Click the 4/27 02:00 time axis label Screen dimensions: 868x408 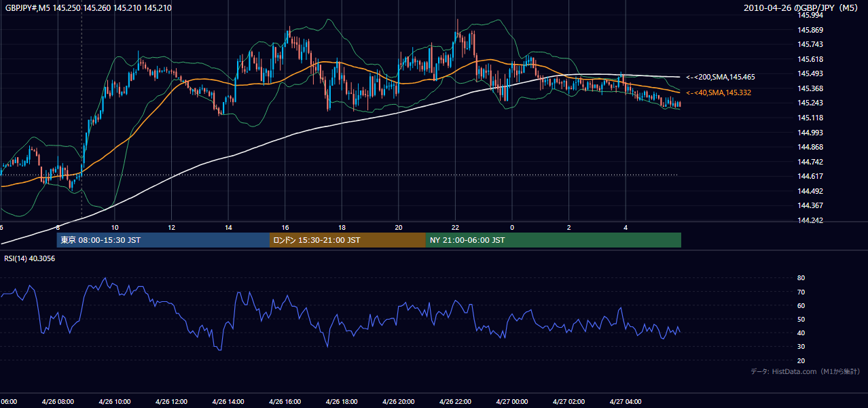[x=568, y=402]
